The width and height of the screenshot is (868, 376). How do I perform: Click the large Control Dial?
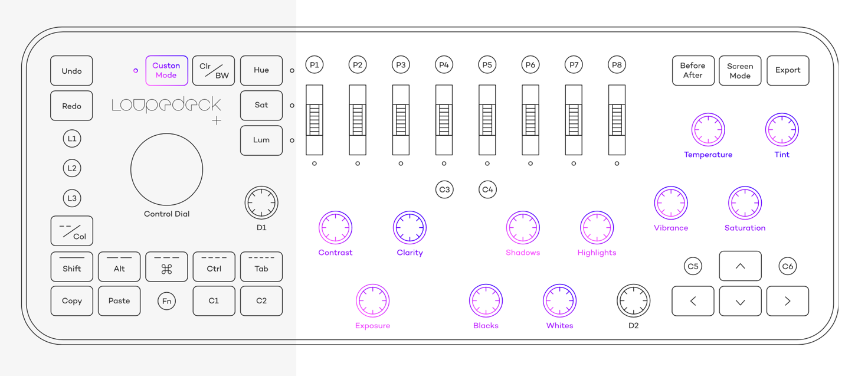(166, 169)
